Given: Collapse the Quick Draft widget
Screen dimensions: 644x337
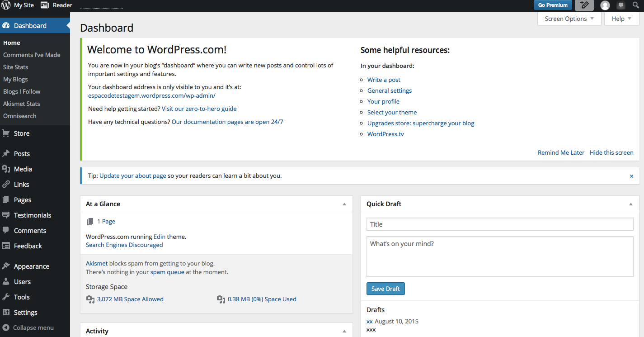Looking at the screenshot, I should [x=631, y=204].
